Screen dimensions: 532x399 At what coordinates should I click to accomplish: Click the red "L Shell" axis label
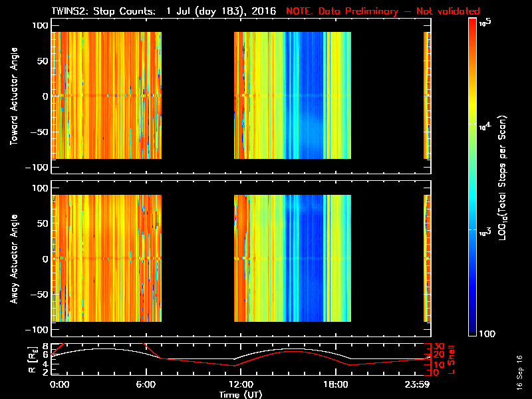(x=451, y=360)
